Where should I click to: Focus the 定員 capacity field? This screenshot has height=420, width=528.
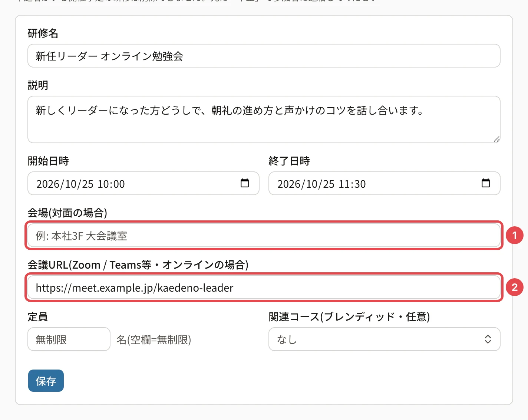coord(69,339)
